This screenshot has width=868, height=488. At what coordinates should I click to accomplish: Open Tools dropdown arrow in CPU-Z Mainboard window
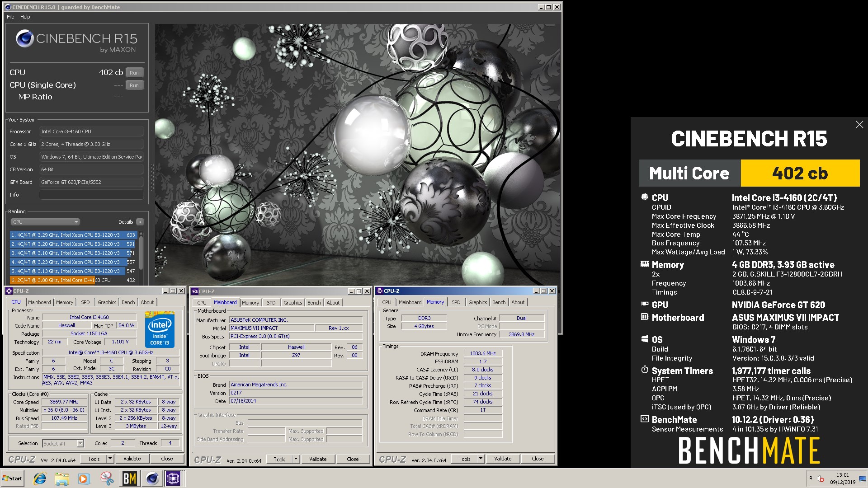pos(296,459)
